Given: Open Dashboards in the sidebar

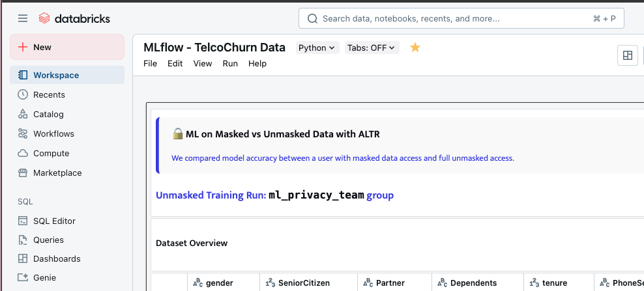Looking at the screenshot, I should coord(57,258).
